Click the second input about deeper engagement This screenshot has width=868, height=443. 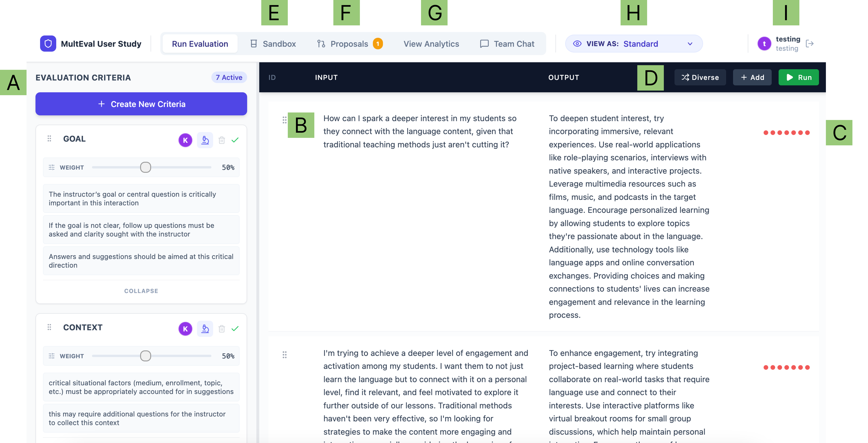(x=426, y=396)
